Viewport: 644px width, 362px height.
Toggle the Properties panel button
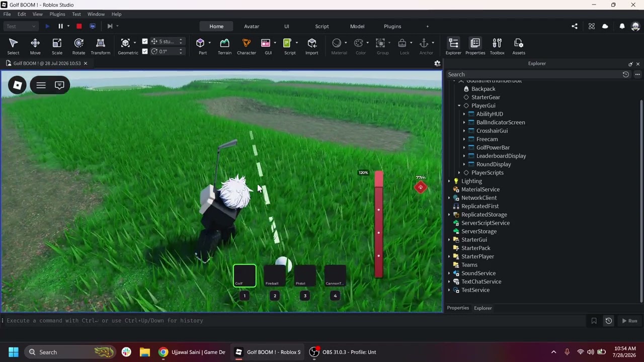(475, 46)
